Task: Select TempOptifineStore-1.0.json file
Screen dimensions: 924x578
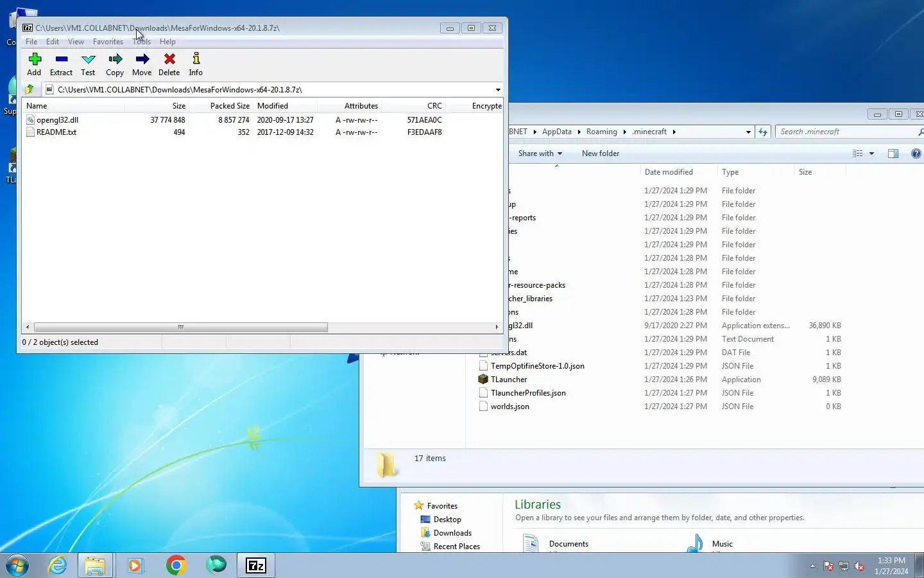Action: point(537,366)
